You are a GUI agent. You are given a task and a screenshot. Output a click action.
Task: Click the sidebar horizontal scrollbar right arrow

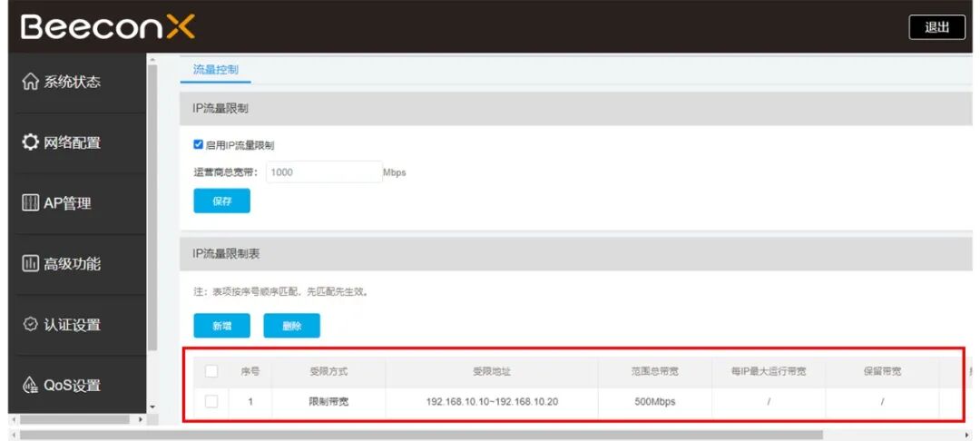pos(140,419)
